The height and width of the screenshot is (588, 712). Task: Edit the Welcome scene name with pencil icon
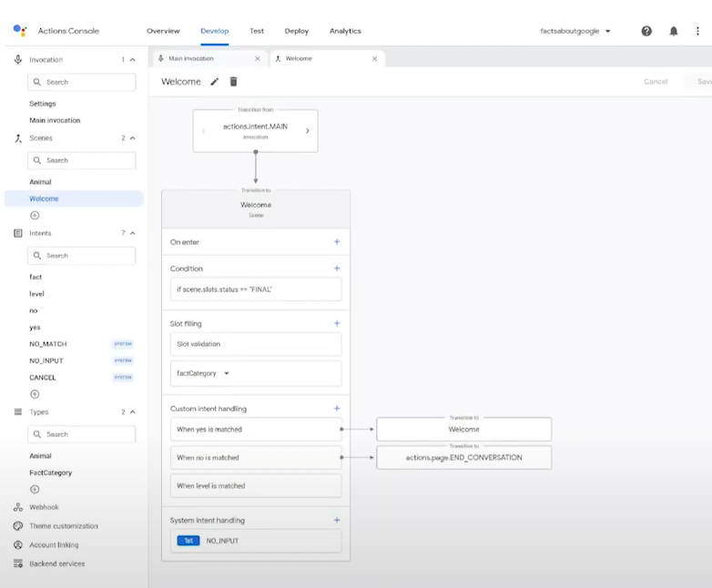coord(214,82)
